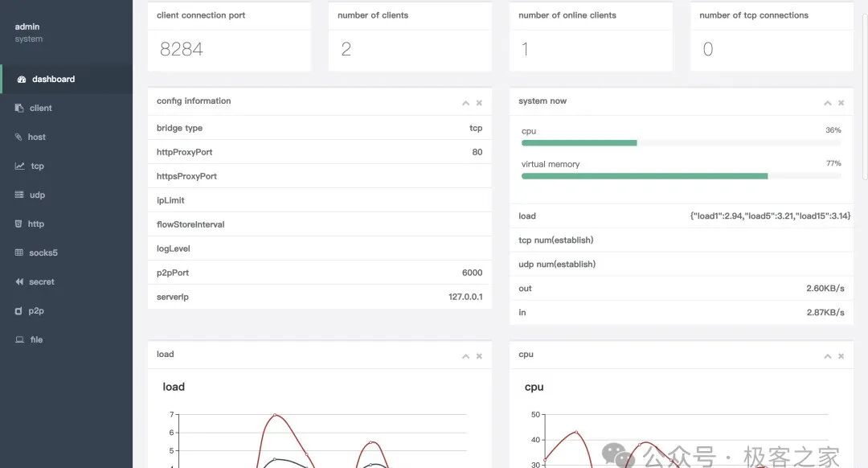The image size is (868, 468).
Task: Click the peak point on load chart
Action: point(275,415)
